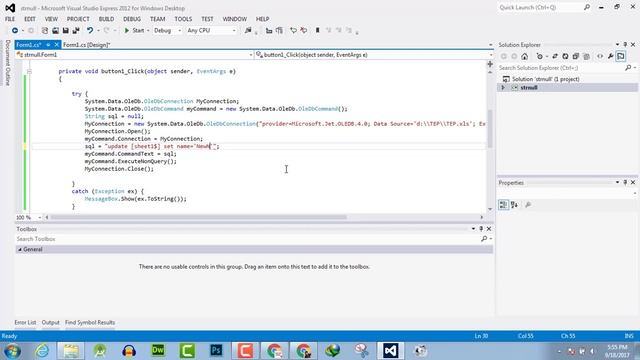
Task: Open the DEBUG menu
Action: (132, 19)
